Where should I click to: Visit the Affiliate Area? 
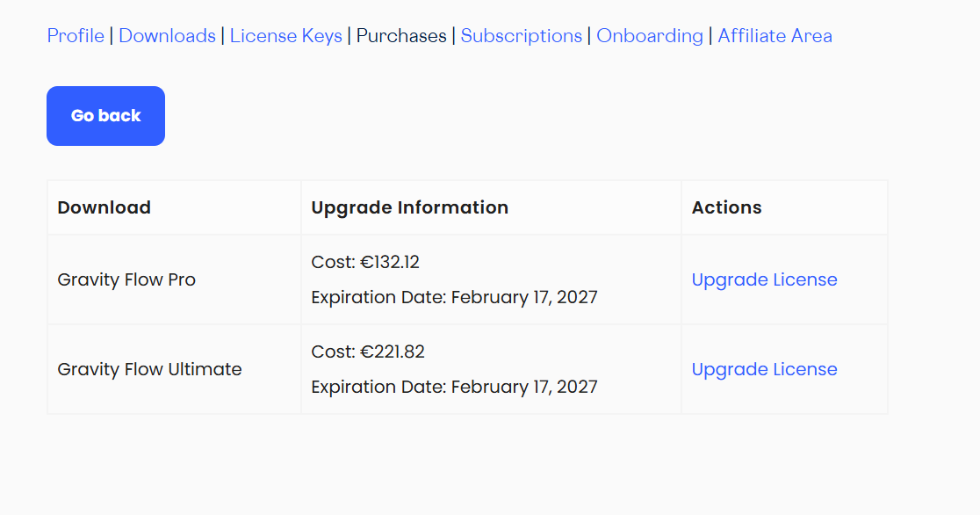click(x=775, y=36)
